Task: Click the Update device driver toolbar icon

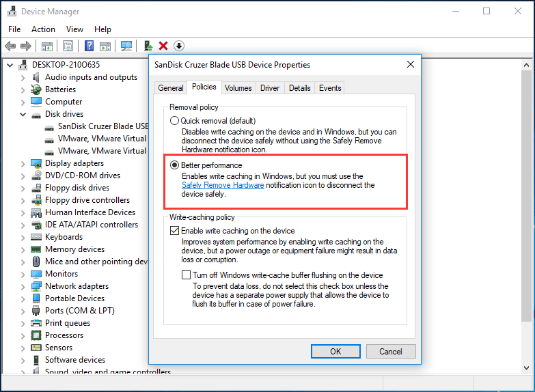Action: tap(148, 46)
